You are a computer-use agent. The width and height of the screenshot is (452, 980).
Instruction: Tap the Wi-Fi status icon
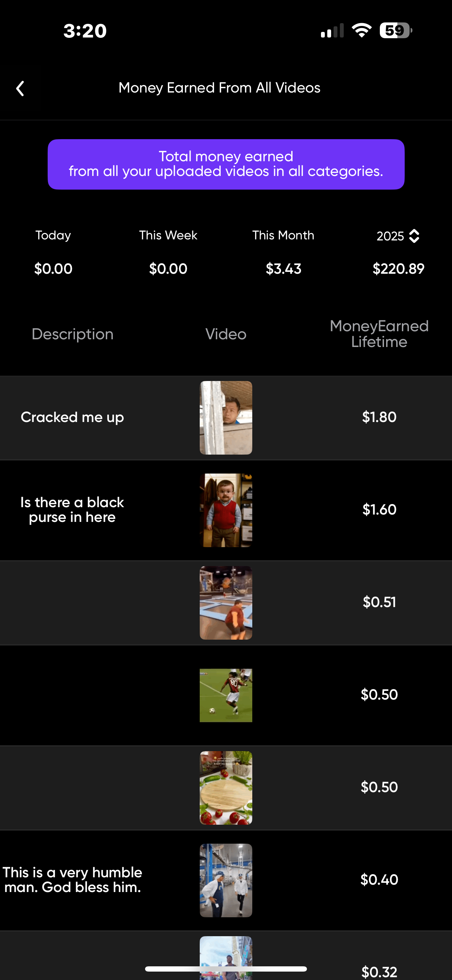tap(361, 30)
